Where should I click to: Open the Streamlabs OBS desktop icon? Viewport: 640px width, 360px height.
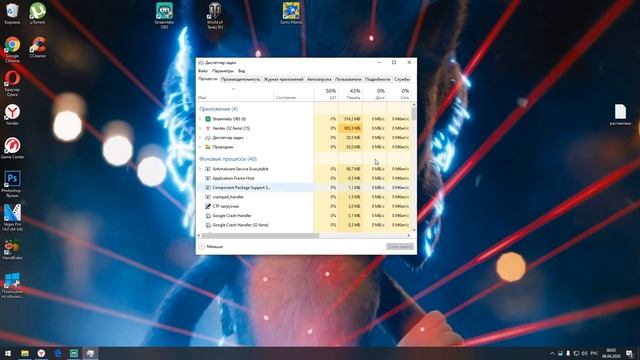(x=164, y=16)
